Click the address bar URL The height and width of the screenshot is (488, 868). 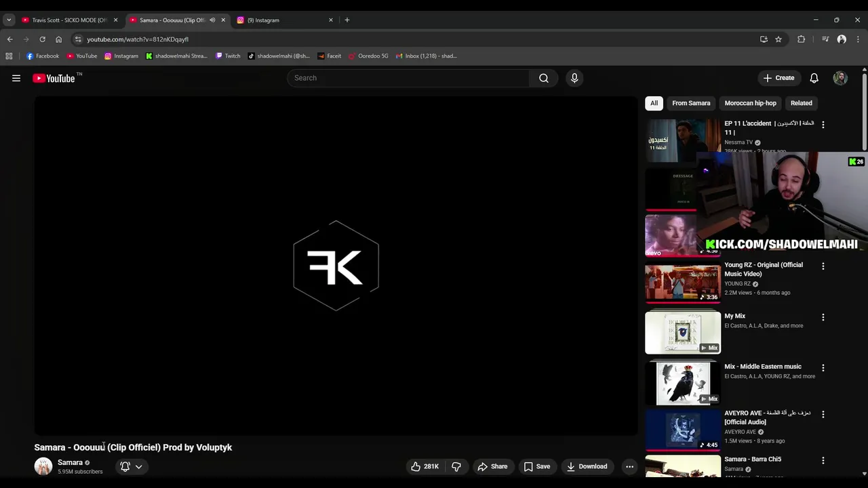pyautogui.click(x=138, y=39)
